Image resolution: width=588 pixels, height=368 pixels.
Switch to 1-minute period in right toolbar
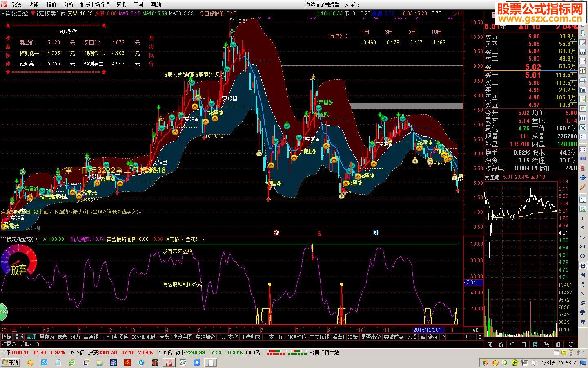point(583,219)
